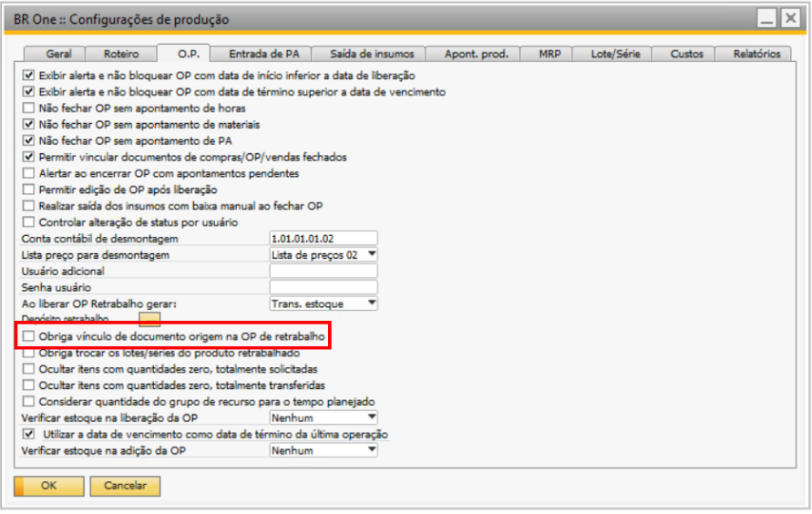812x514 pixels.
Task: Open 'Verificar estoque na liberação da OP' dropdown
Action: coord(371,418)
